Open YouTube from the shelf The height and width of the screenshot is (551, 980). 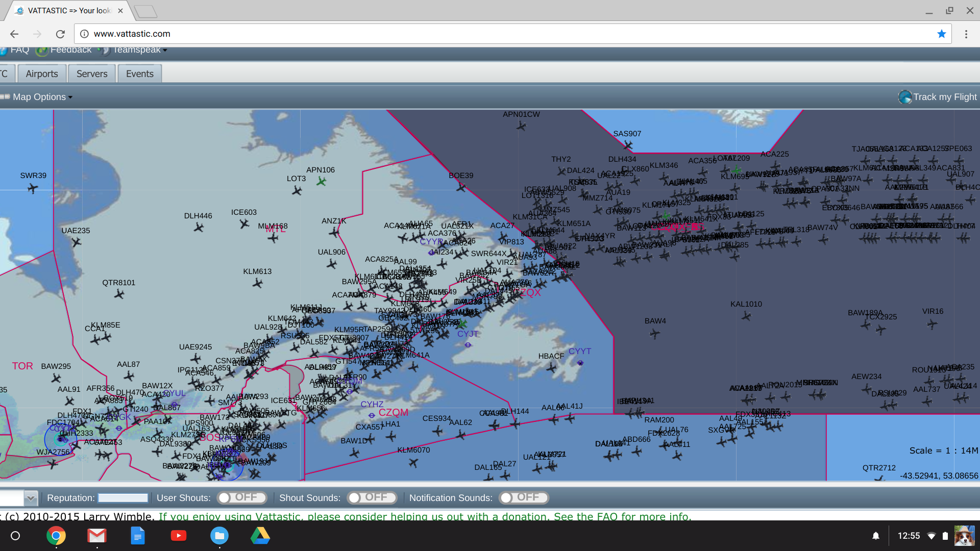pyautogui.click(x=178, y=536)
